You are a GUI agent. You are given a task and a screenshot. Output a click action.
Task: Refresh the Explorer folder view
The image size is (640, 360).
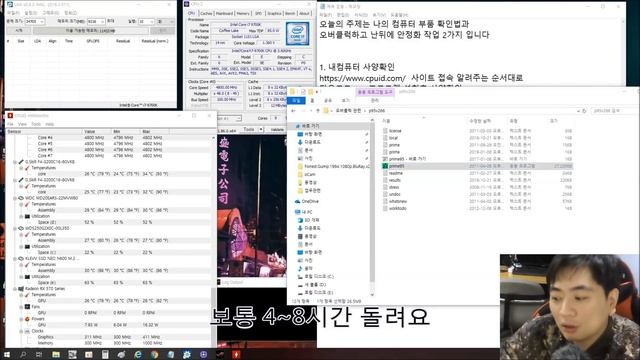tap(584, 111)
